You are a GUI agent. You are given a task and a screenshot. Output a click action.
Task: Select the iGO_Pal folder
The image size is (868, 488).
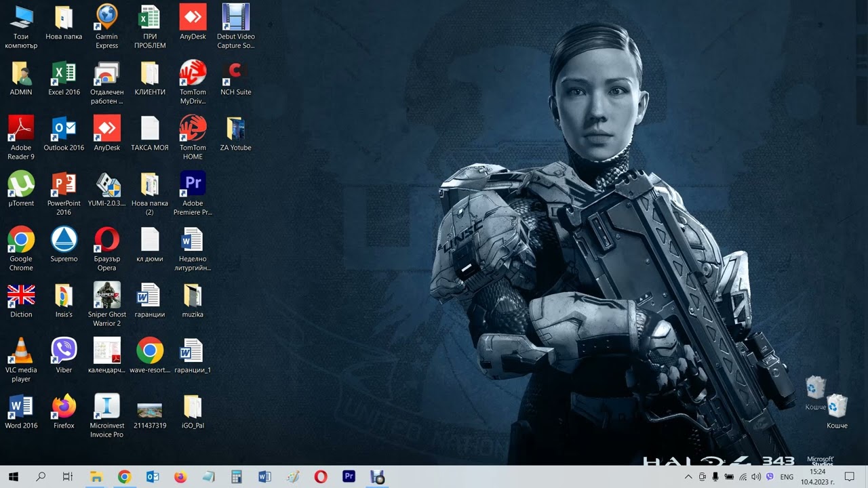click(x=193, y=412)
